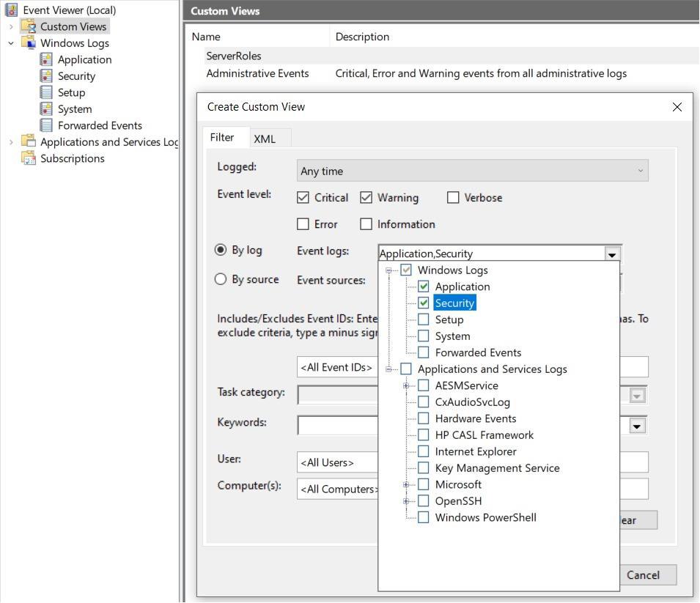Screen dimensions: 700x603
Task: Click the User input field
Action: 337,462
